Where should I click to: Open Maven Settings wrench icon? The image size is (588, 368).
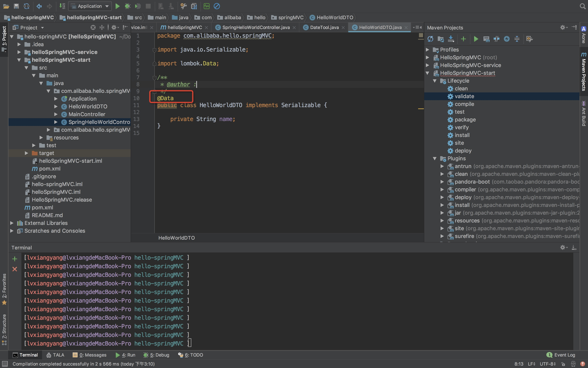click(529, 39)
